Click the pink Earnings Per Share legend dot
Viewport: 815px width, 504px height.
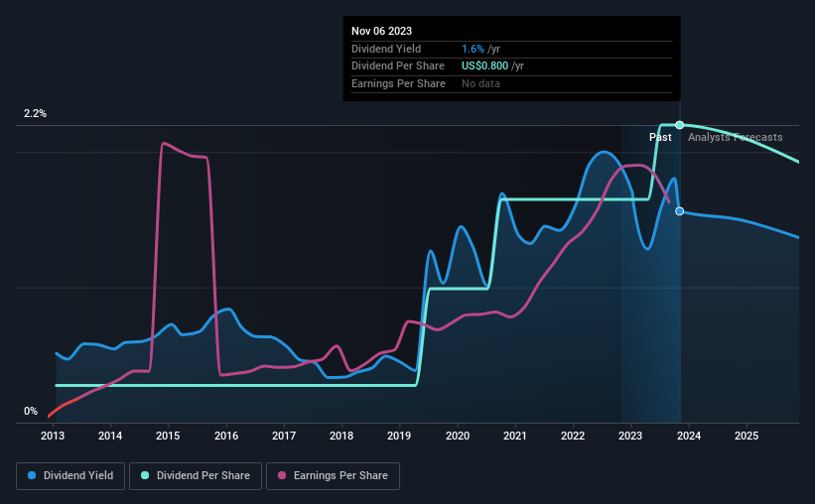click(282, 475)
